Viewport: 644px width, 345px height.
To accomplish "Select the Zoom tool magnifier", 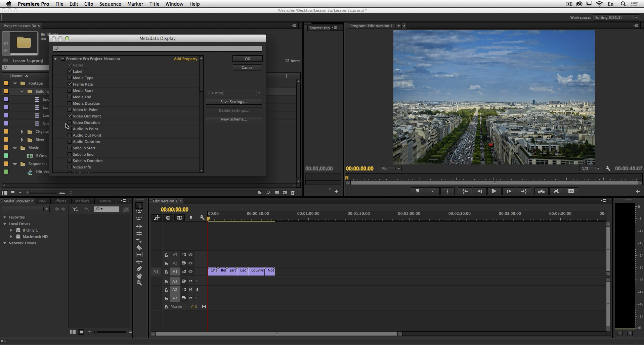I will coord(139,283).
